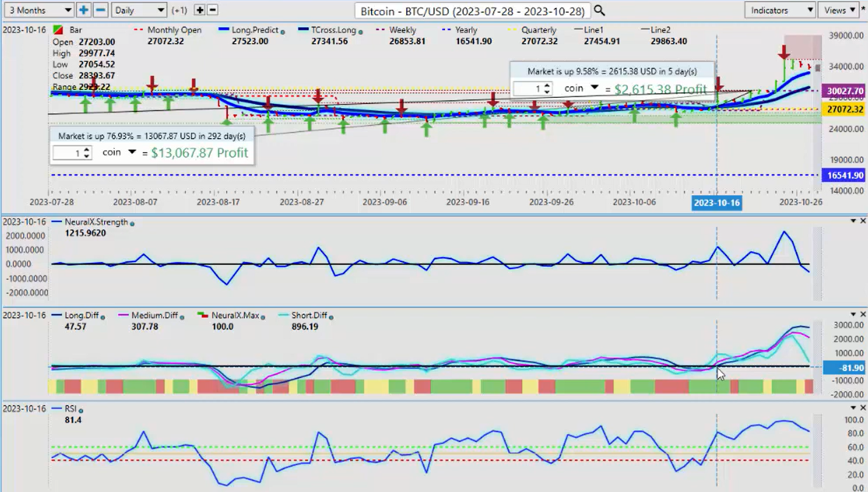Click the NeuralX.Strength value 1215.9620

click(85, 233)
